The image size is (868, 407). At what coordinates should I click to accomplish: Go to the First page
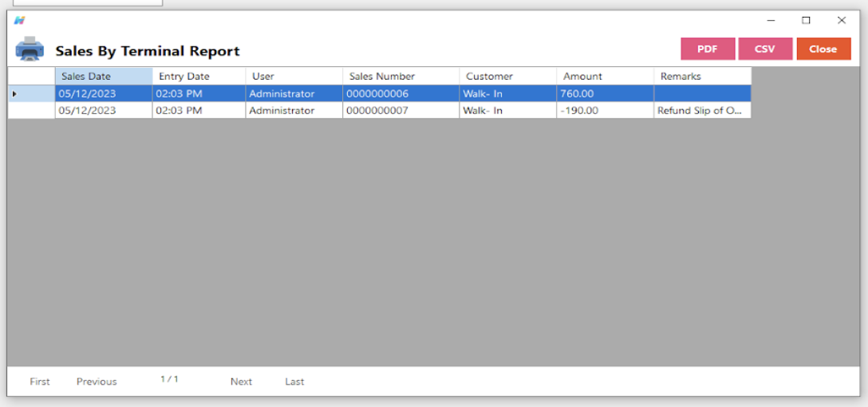[x=40, y=381]
